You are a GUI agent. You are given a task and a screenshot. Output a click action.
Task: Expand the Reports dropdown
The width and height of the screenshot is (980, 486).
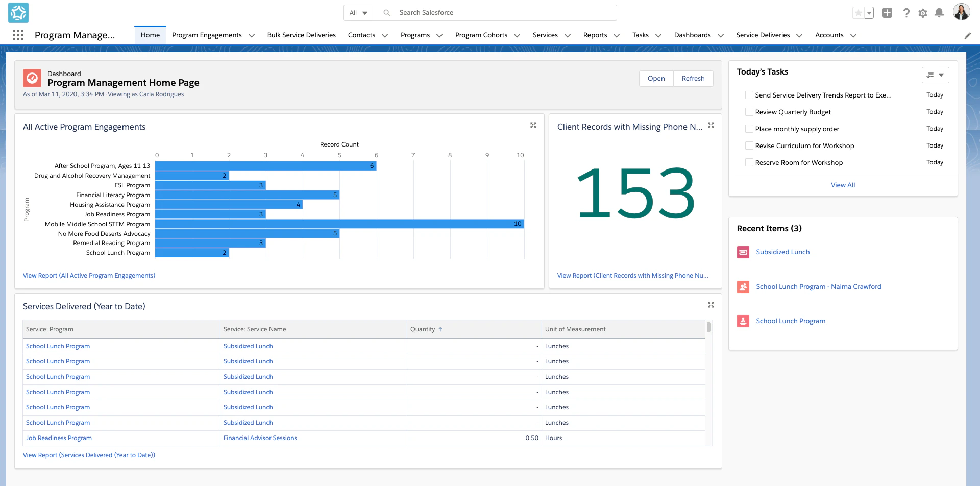tap(617, 35)
